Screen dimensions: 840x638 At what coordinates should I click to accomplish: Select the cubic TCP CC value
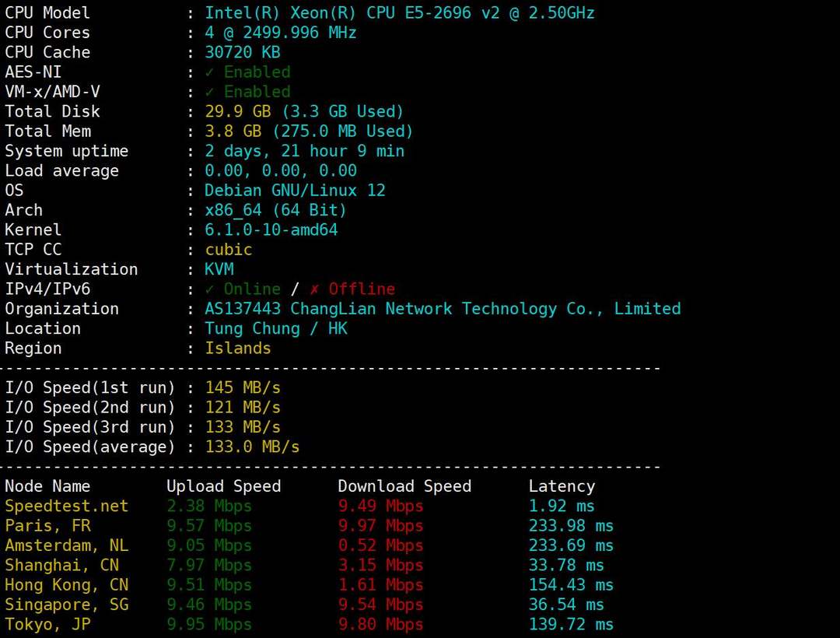(229, 250)
